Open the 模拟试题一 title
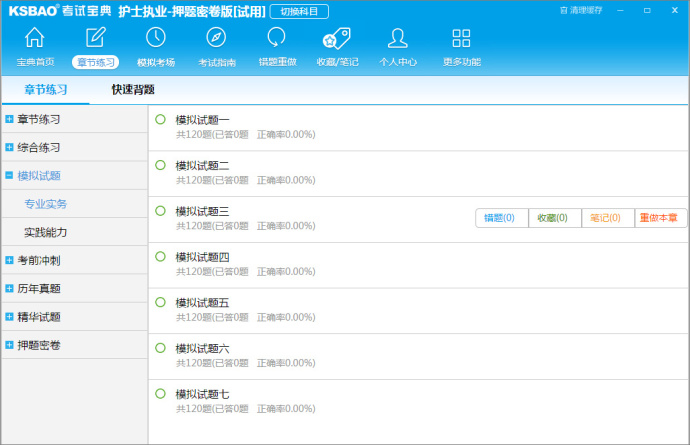690x445 pixels. coord(202,120)
